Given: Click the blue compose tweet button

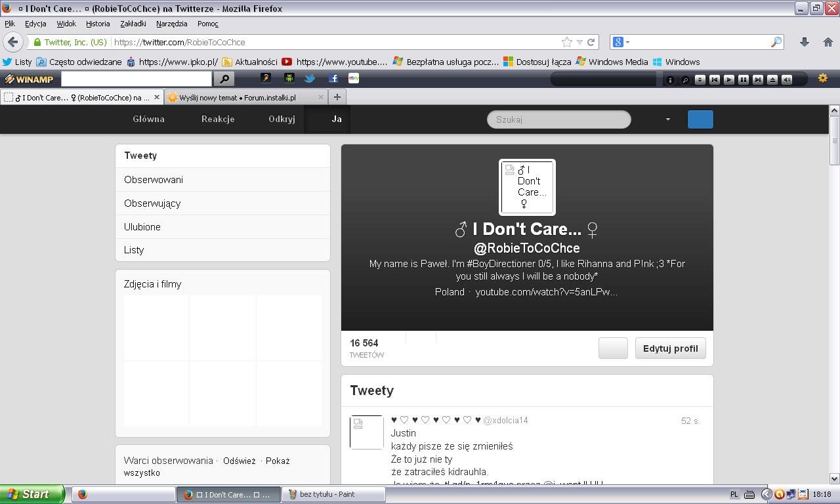Looking at the screenshot, I should [x=700, y=119].
